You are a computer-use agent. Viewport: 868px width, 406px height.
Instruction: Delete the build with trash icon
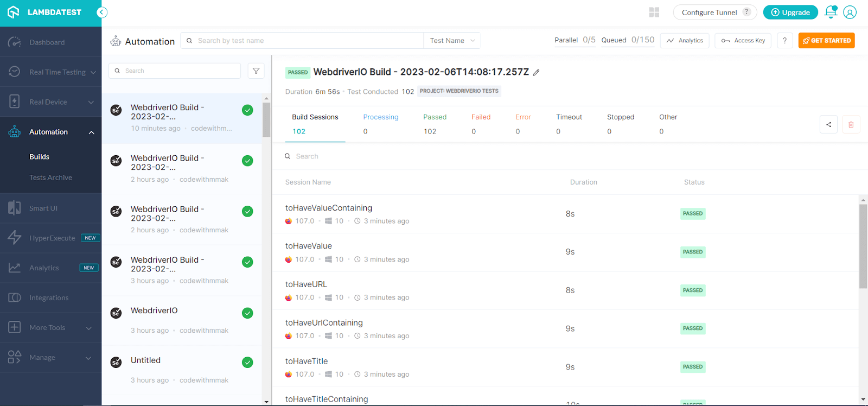coord(851,125)
